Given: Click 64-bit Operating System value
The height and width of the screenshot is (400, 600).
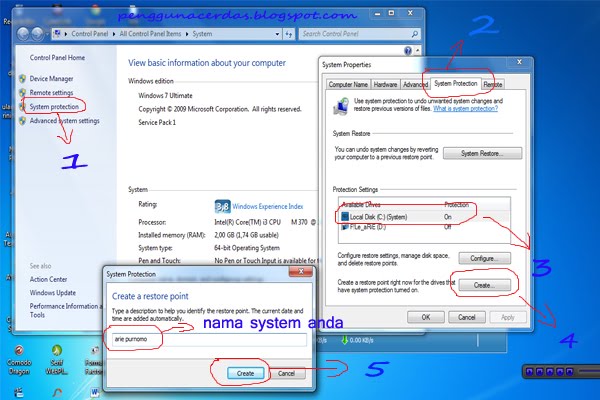Looking at the screenshot, I should pyautogui.click(x=247, y=248).
